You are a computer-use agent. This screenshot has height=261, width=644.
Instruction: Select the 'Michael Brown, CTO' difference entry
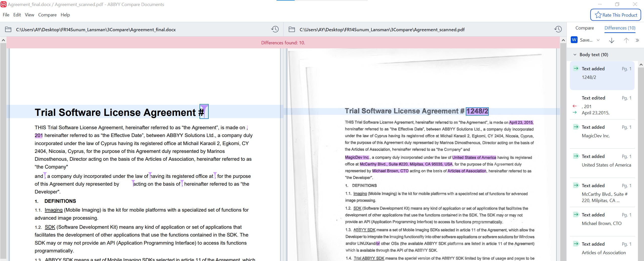coord(602,221)
